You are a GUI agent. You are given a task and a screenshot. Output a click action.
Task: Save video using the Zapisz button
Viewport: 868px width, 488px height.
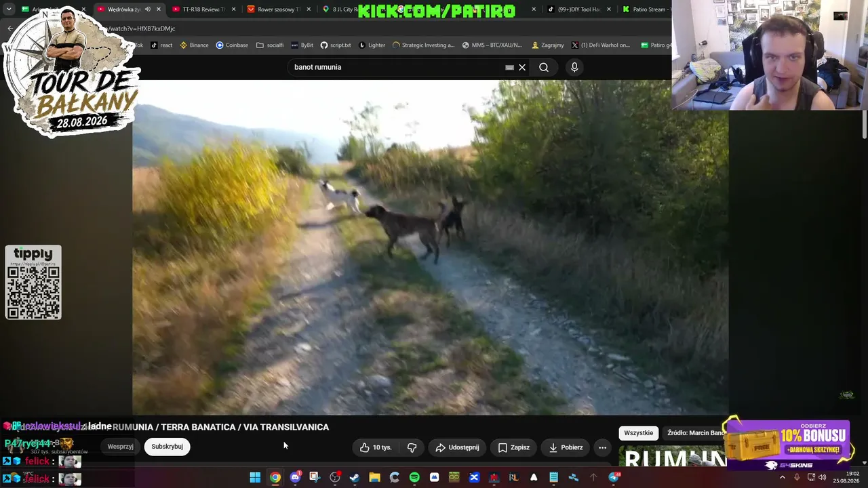click(x=513, y=447)
